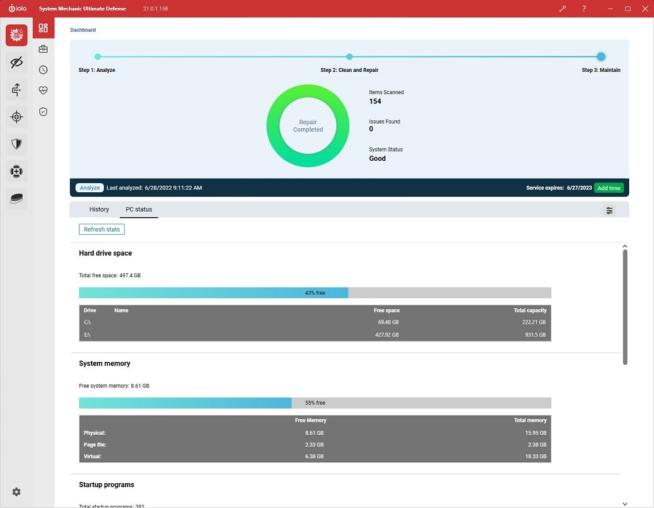Click the scroll up arrow of stats panel

coord(625,246)
